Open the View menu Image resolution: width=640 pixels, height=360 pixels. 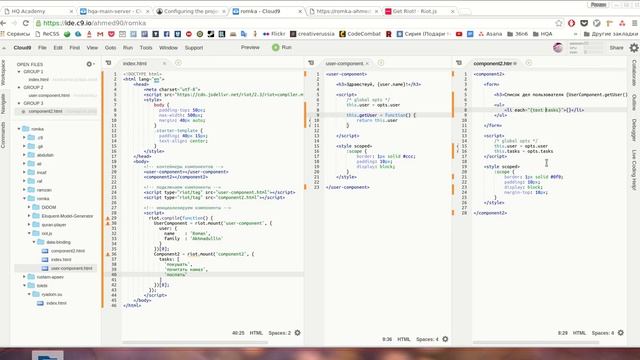pyautogui.click(x=92, y=48)
